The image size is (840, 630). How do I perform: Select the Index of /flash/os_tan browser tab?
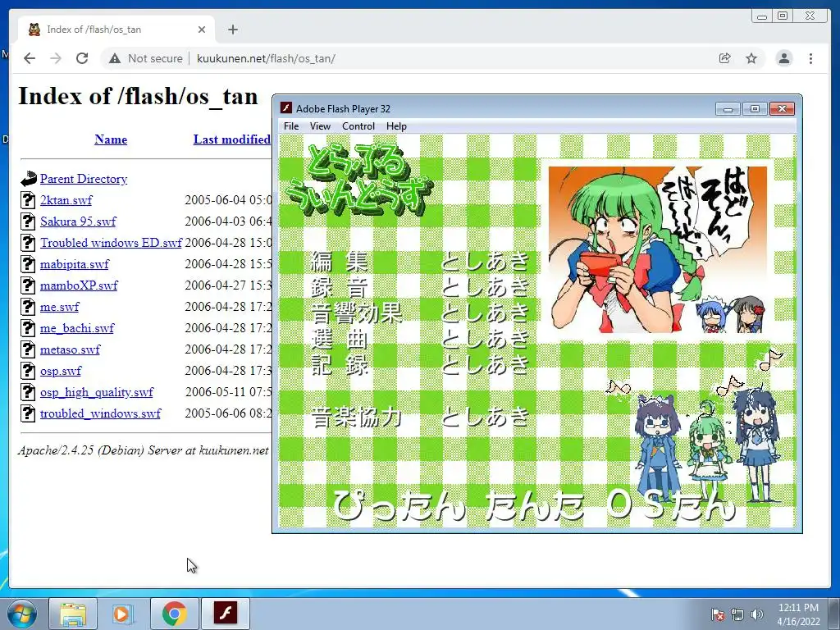[116, 30]
